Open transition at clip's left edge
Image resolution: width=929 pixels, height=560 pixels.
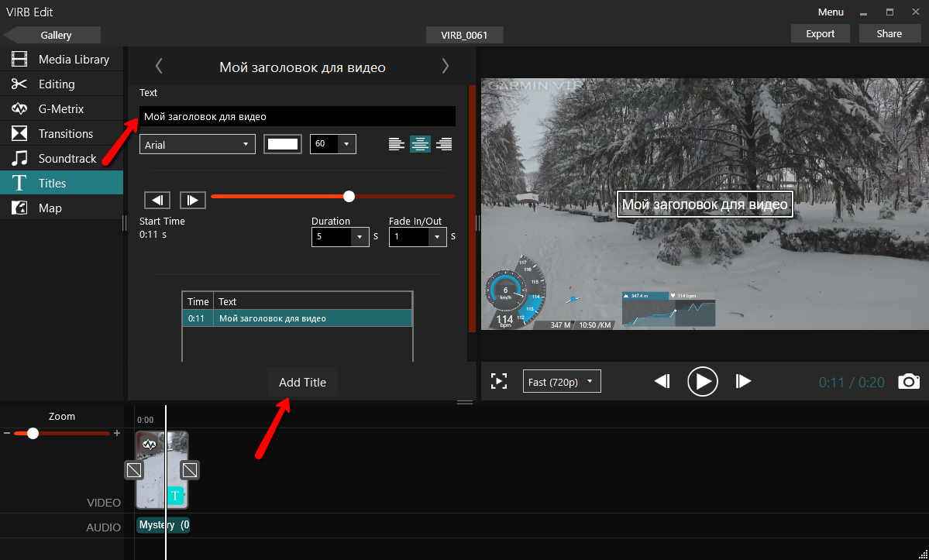134,469
